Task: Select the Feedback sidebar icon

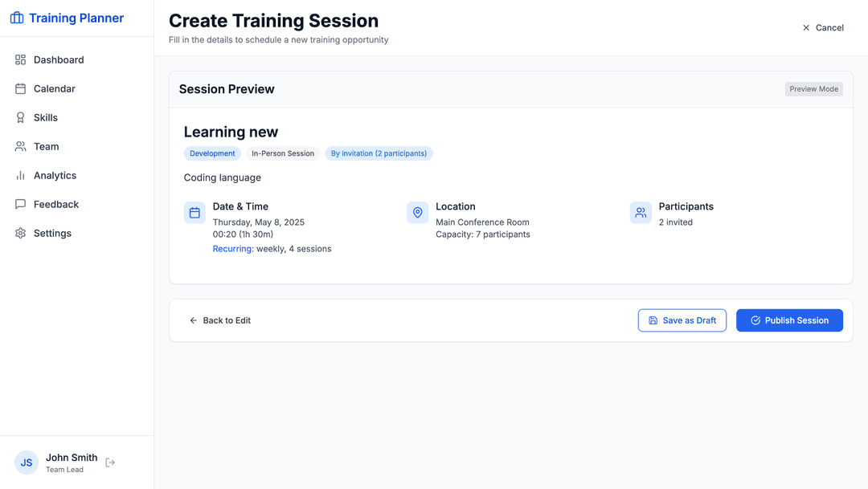Action: point(20,204)
